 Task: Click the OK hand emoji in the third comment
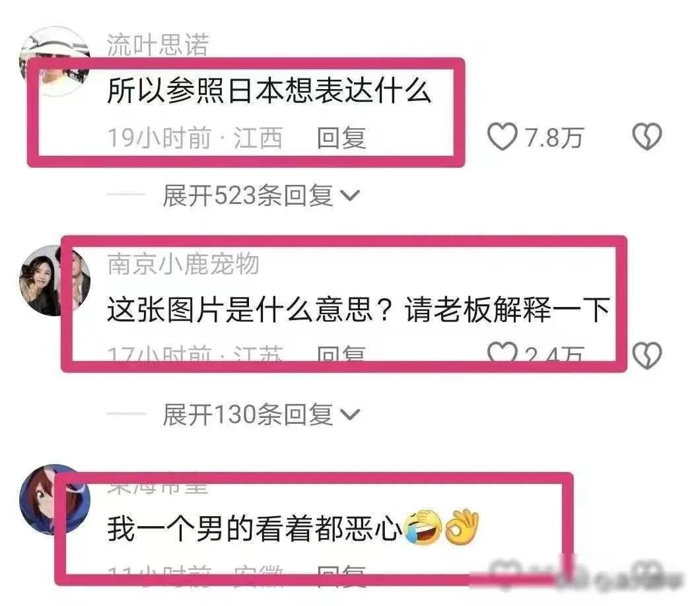tap(462, 527)
